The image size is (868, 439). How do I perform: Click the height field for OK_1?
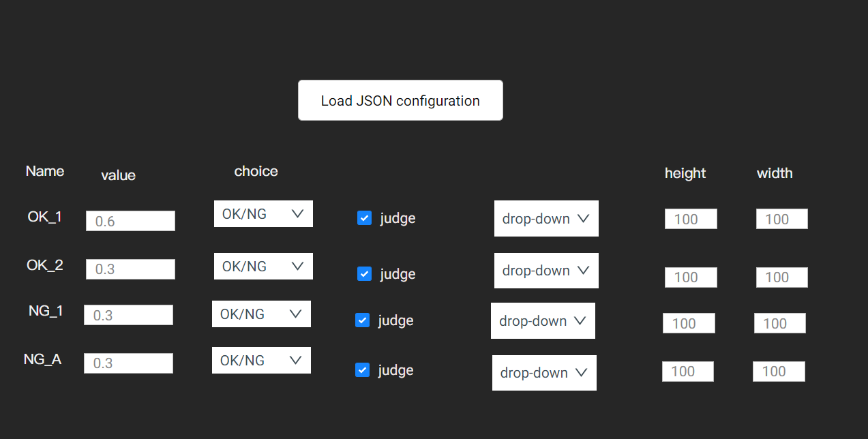coord(690,218)
